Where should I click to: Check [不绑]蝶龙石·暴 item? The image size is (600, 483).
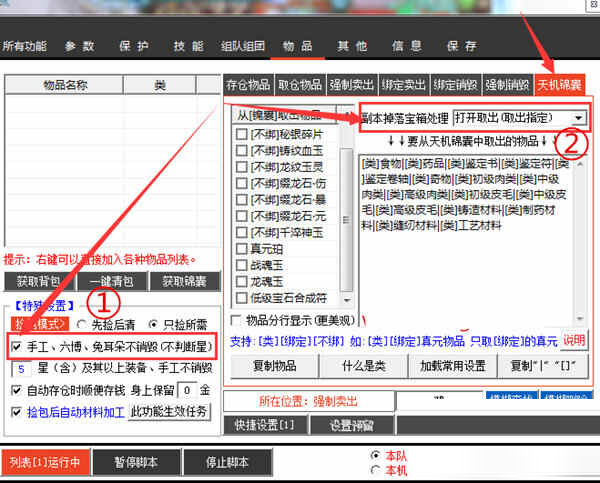coord(241,200)
